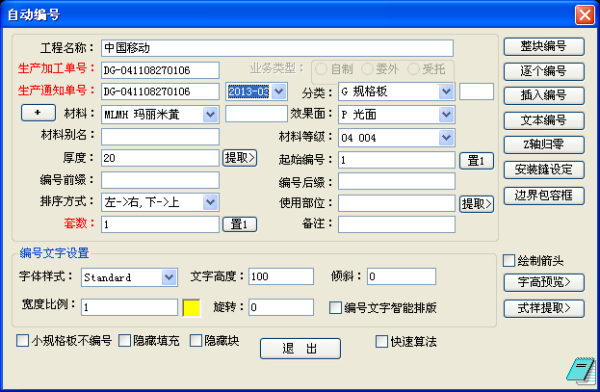Click the plus button beside 材料
600x392 pixels.
coord(38,113)
